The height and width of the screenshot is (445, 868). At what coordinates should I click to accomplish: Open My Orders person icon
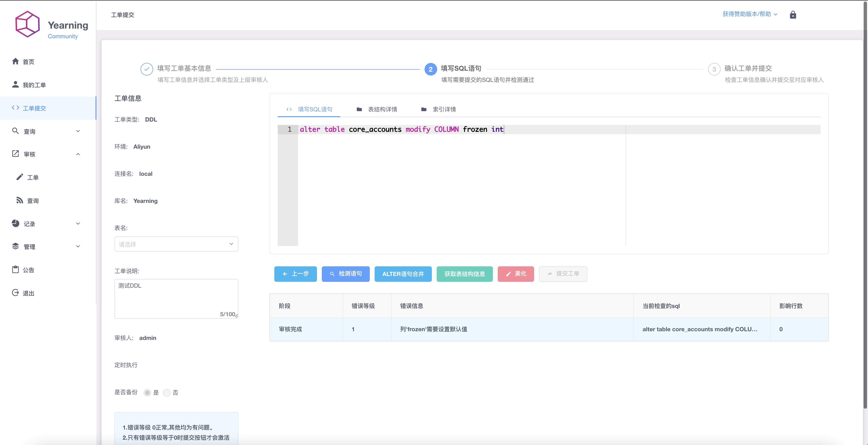(16, 84)
